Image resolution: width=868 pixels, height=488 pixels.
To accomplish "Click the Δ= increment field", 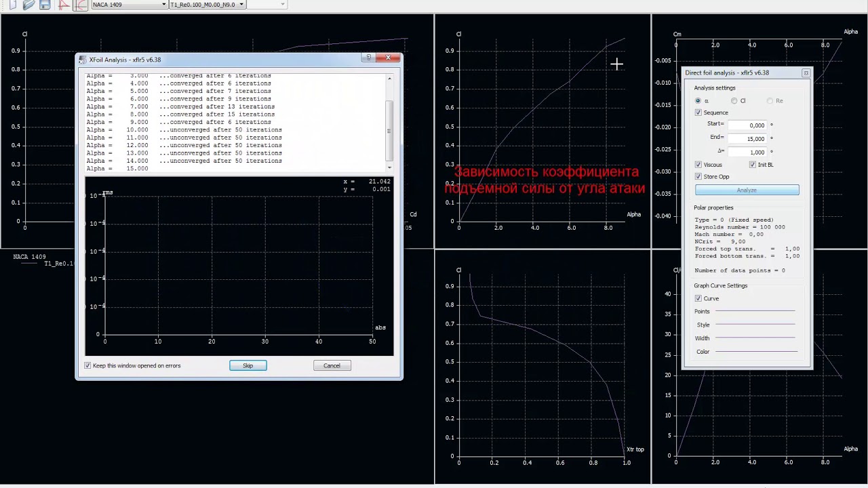I will pos(747,152).
